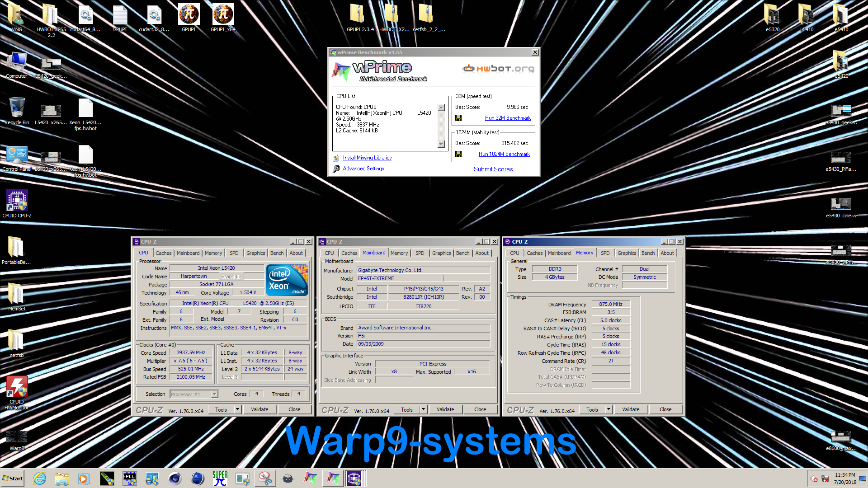Open the GPUPI desktop shortcut icon

(x=189, y=14)
